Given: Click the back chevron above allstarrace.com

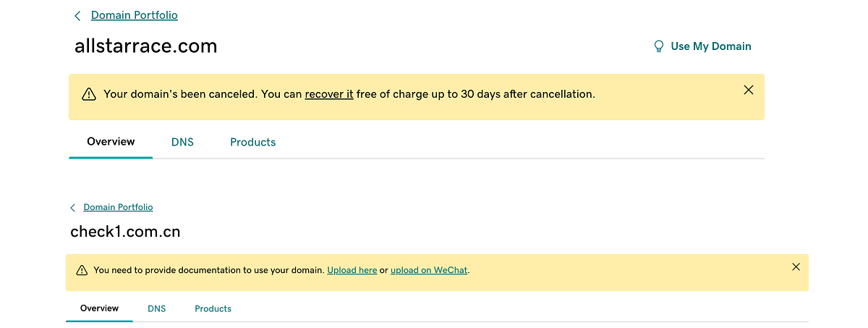Looking at the screenshot, I should (x=78, y=16).
